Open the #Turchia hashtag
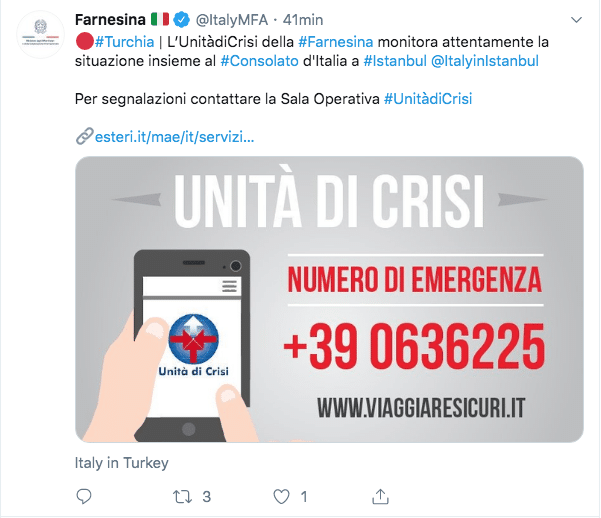This screenshot has width=601, height=518. (x=124, y=41)
